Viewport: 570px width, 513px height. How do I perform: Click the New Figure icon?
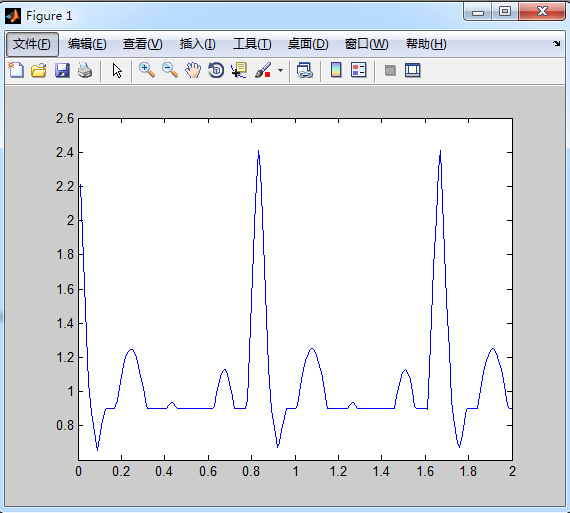click(x=16, y=70)
